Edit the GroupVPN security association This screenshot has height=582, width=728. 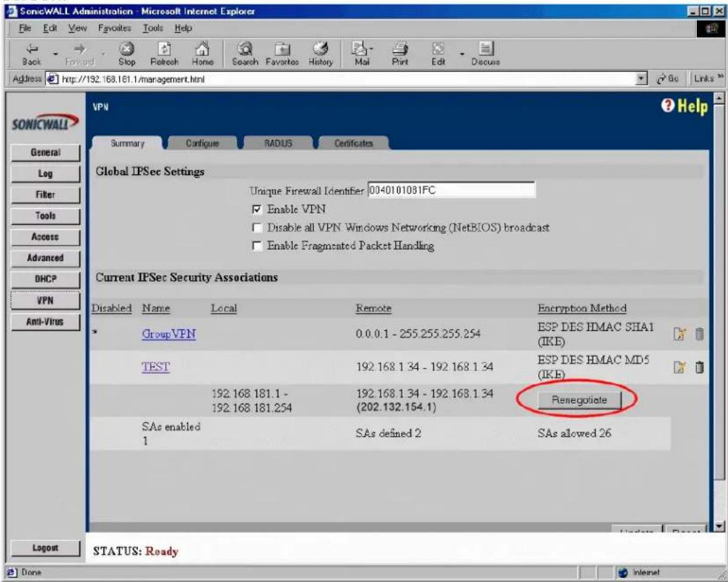click(679, 333)
